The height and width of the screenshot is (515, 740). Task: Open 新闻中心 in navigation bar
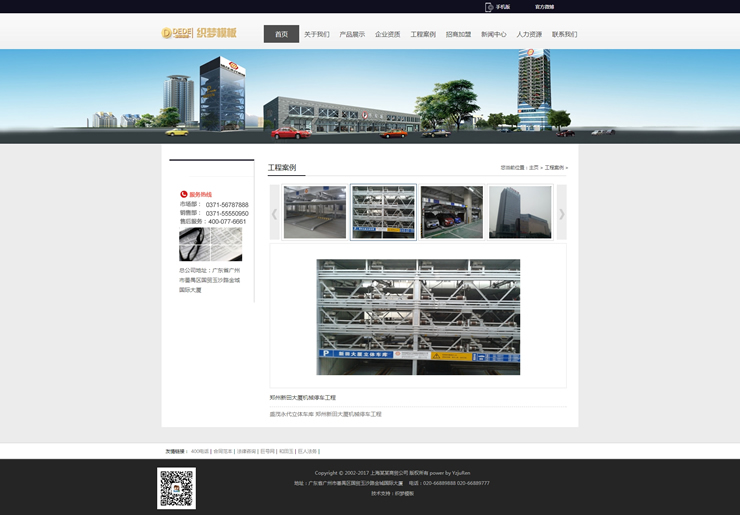tap(494, 34)
